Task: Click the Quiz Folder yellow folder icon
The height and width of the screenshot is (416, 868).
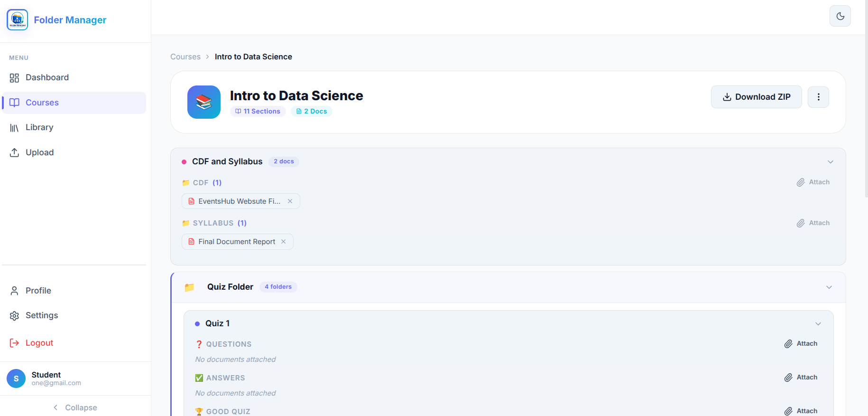Action: pyautogui.click(x=189, y=287)
